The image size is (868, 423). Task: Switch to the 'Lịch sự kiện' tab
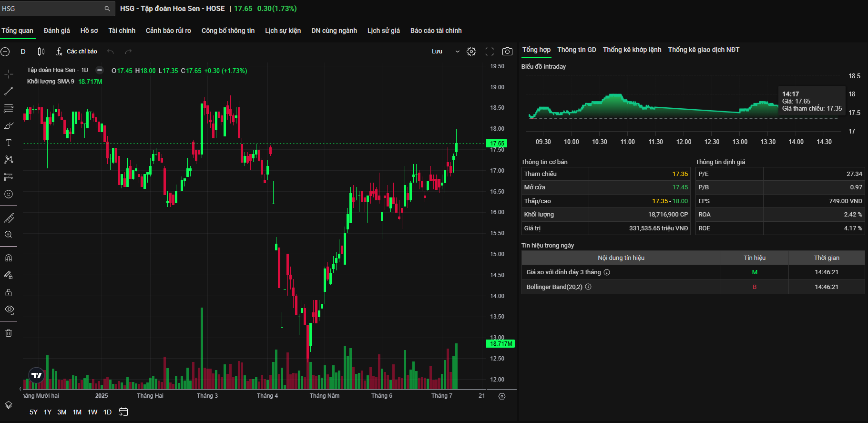tap(283, 31)
